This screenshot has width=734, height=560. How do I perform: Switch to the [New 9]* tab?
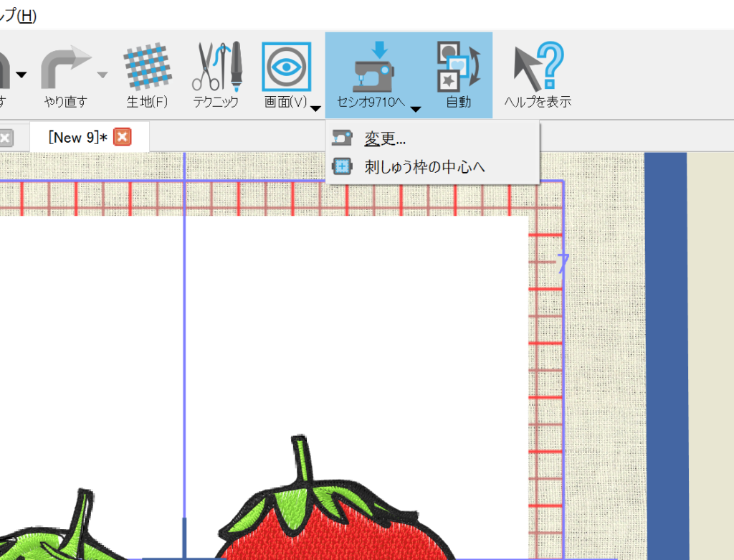tap(77, 138)
